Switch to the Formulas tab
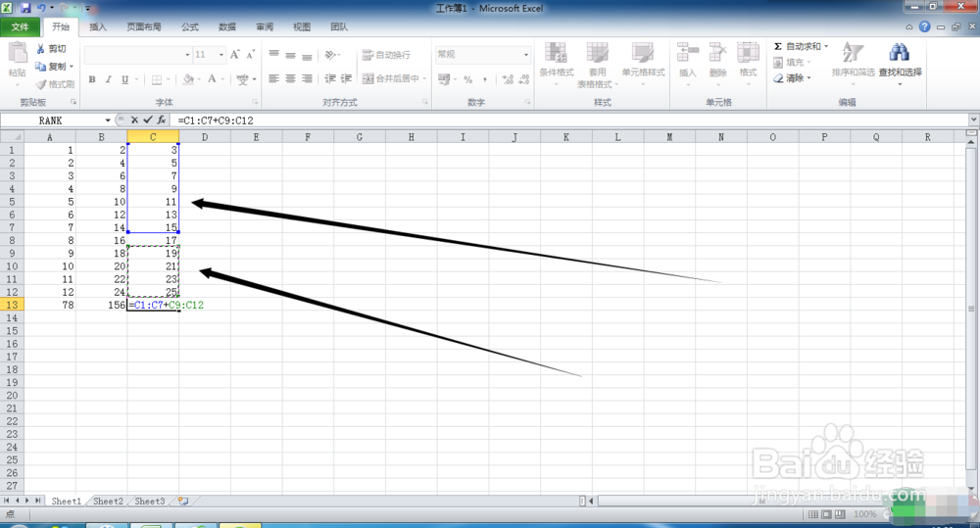Viewport: 980px width, 528px height. (x=190, y=26)
